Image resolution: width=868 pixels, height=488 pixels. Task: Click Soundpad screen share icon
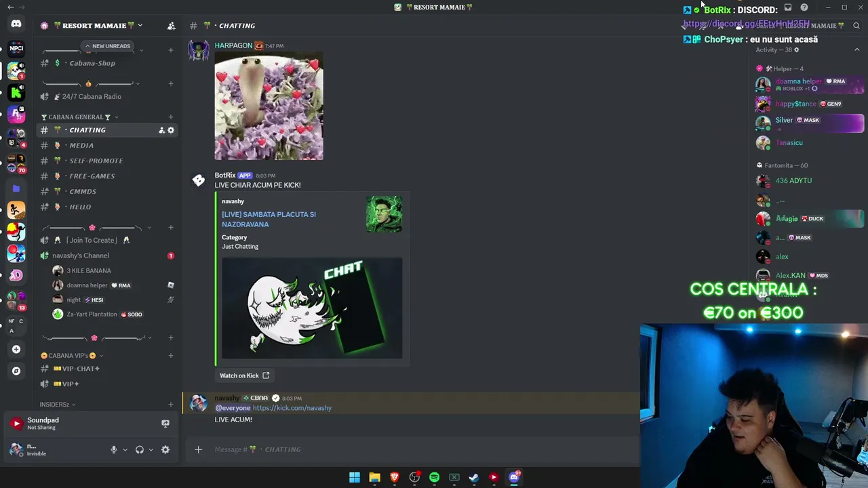click(165, 424)
